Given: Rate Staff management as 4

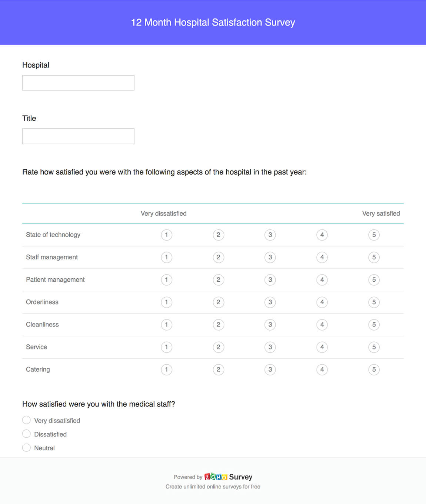Looking at the screenshot, I should click(x=322, y=257).
